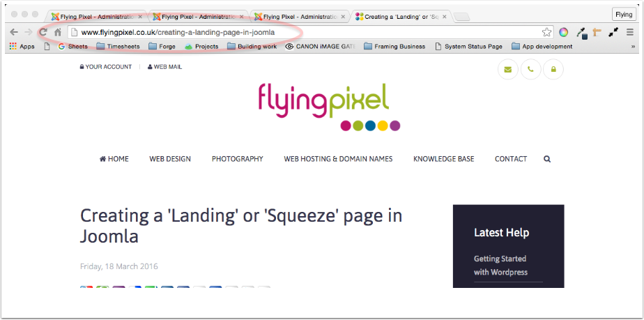Click the URL address bar field
This screenshot has width=644, height=320.
pyautogui.click(x=305, y=32)
